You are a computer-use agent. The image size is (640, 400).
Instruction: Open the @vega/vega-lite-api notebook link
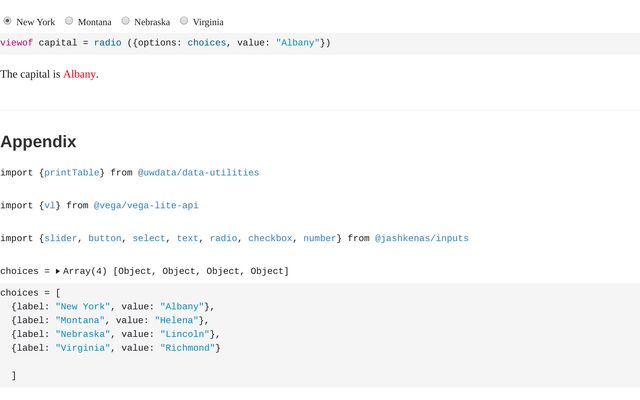click(146, 206)
